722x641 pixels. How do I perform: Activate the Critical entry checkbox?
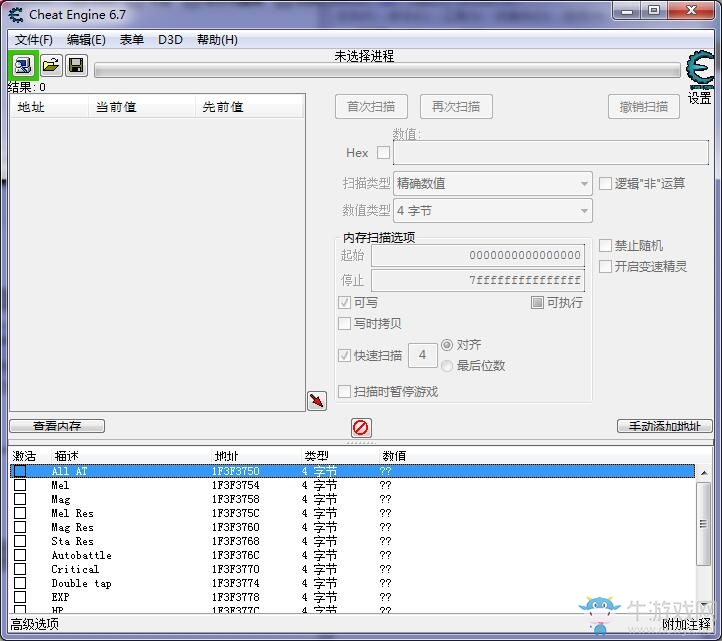pyautogui.click(x=20, y=569)
